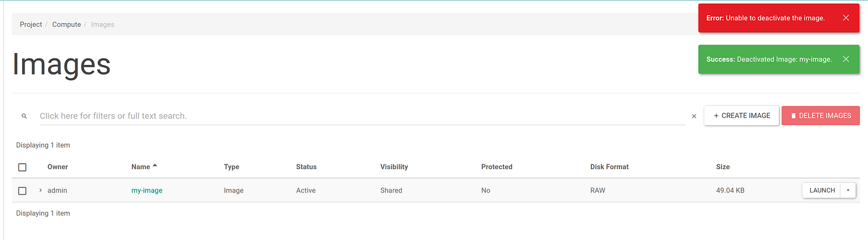
Task: Click the magnifying glass search icon
Action: point(24,116)
